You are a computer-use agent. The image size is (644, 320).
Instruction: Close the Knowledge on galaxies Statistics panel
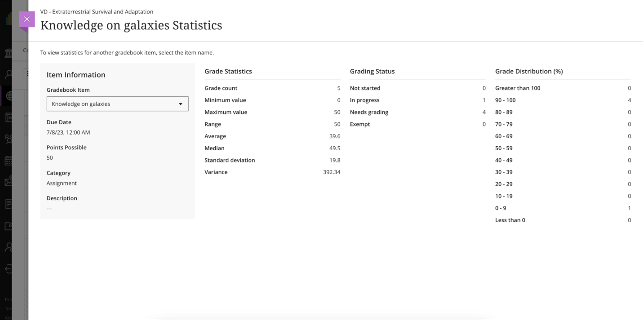pyautogui.click(x=27, y=19)
